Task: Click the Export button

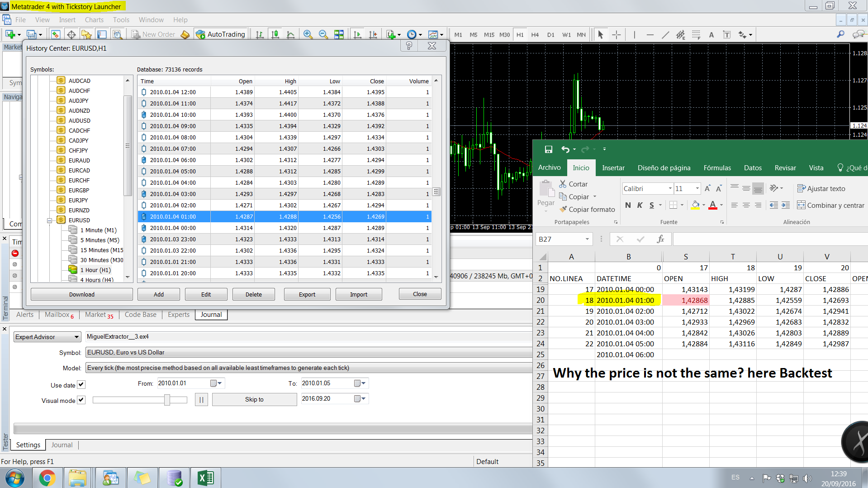Action: pyautogui.click(x=307, y=294)
